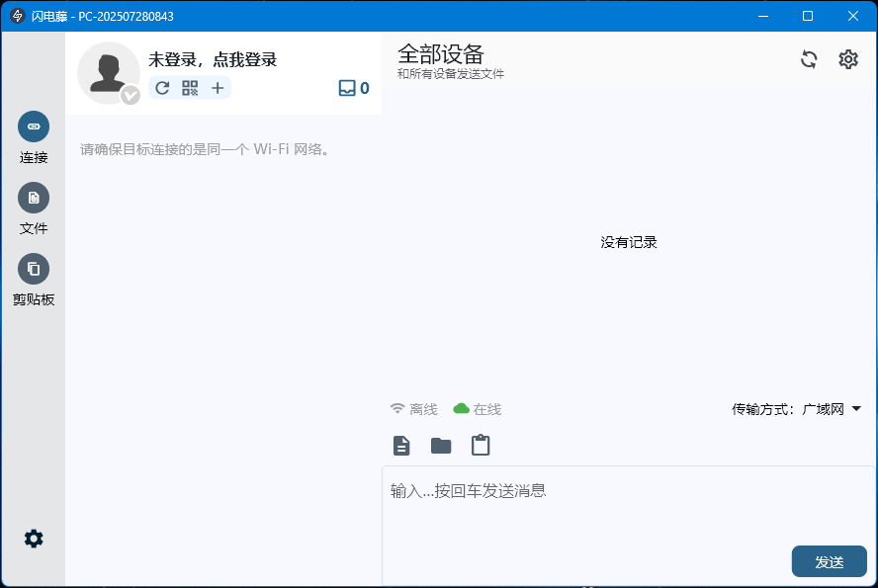The height and width of the screenshot is (588, 878).
Task: Click the refresh icon beside the avatar
Action: (162, 87)
